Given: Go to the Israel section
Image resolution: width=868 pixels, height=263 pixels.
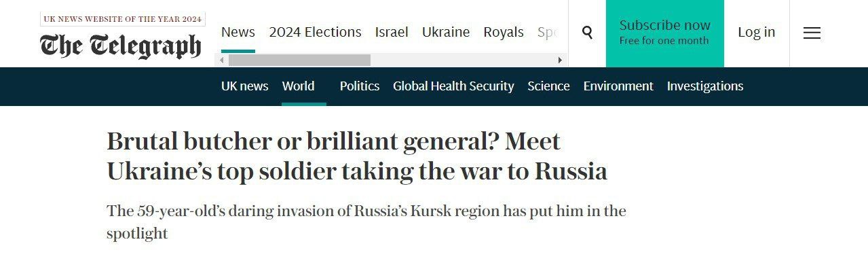Looking at the screenshot, I should 392,32.
